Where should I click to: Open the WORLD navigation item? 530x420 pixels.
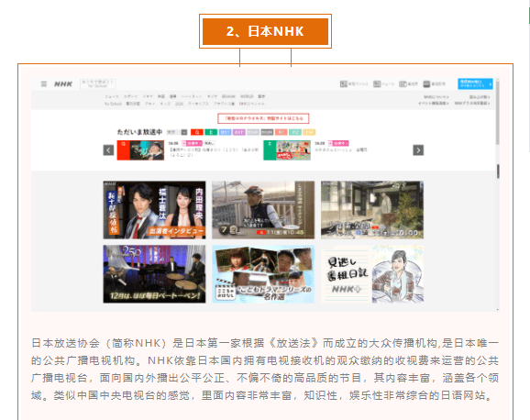[247, 96]
